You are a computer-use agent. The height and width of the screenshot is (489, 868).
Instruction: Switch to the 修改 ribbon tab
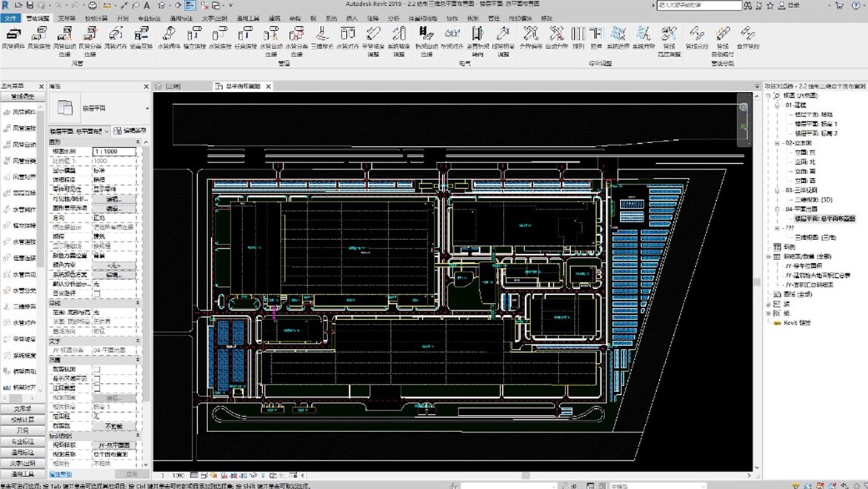(x=547, y=19)
